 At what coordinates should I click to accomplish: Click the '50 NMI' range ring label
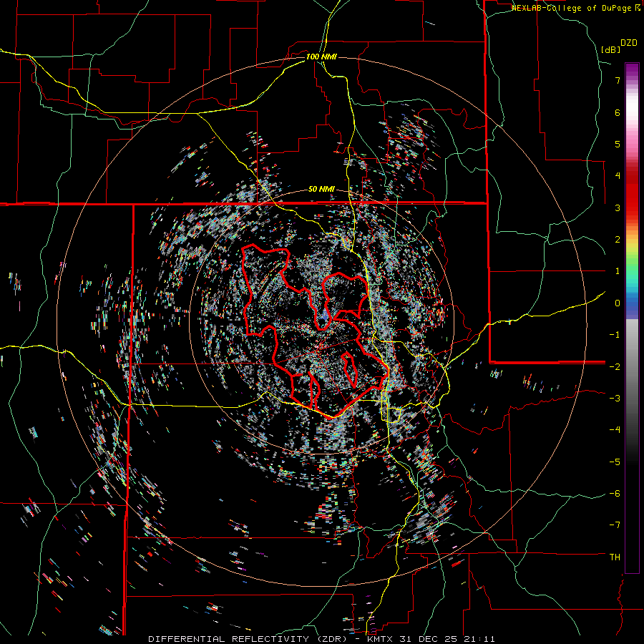click(321, 190)
